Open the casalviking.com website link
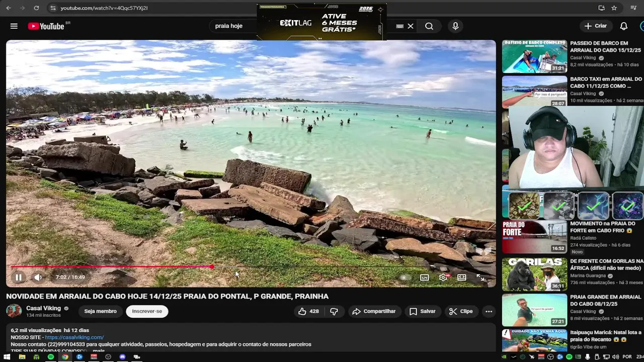Image resolution: width=644 pixels, height=362 pixels. [x=74, y=337]
